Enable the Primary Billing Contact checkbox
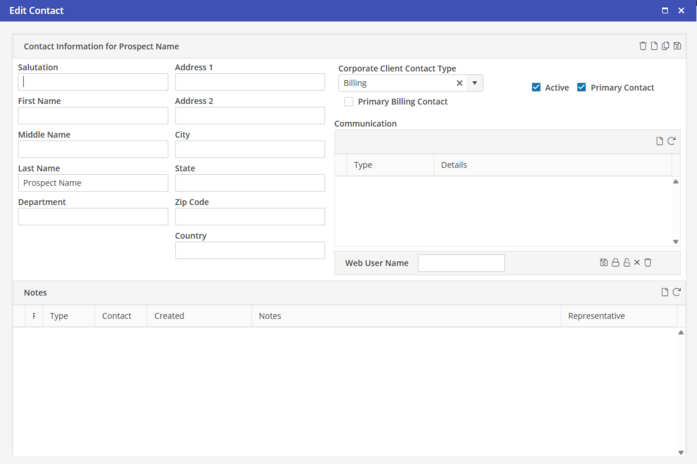Screen dimensions: 697x464 [x=349, y=102]
